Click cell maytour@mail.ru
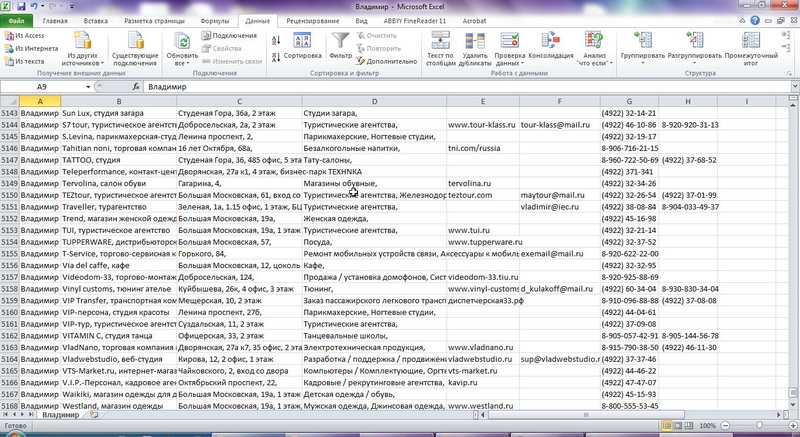Image resolution: width=800 pixels, height=437 pixels. (560, 195)
